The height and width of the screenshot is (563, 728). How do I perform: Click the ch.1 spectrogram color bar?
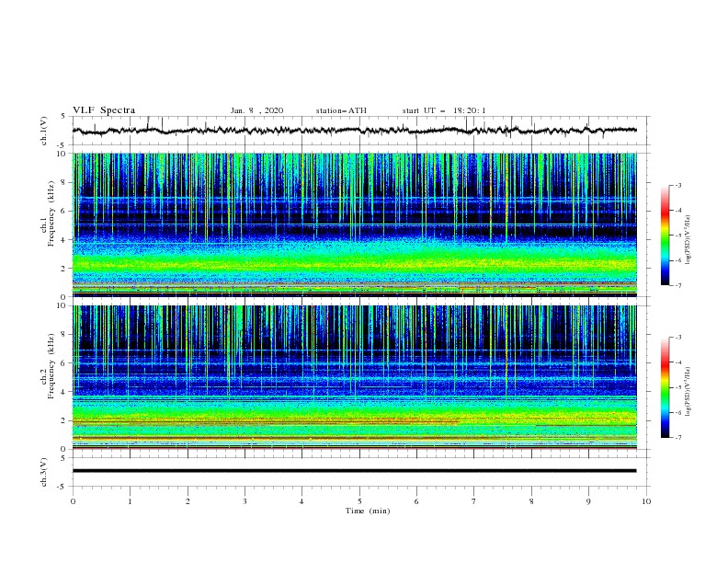pos(665,236)
